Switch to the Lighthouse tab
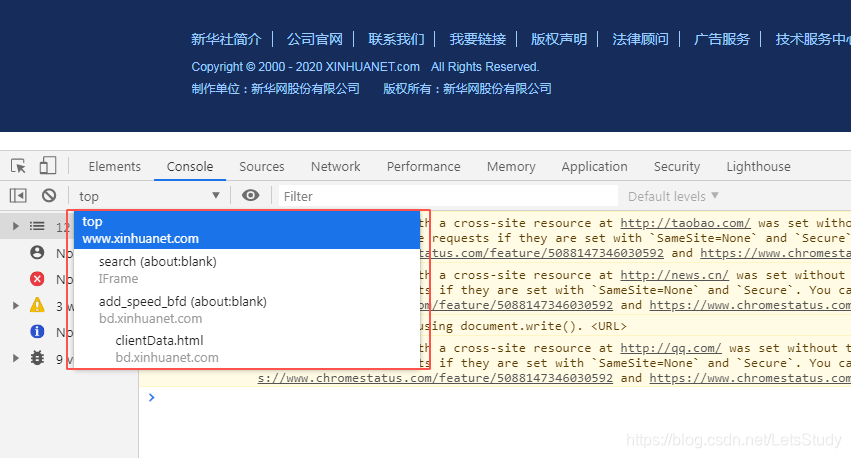The height and width of the screenshot is (458, 851). 758,167
